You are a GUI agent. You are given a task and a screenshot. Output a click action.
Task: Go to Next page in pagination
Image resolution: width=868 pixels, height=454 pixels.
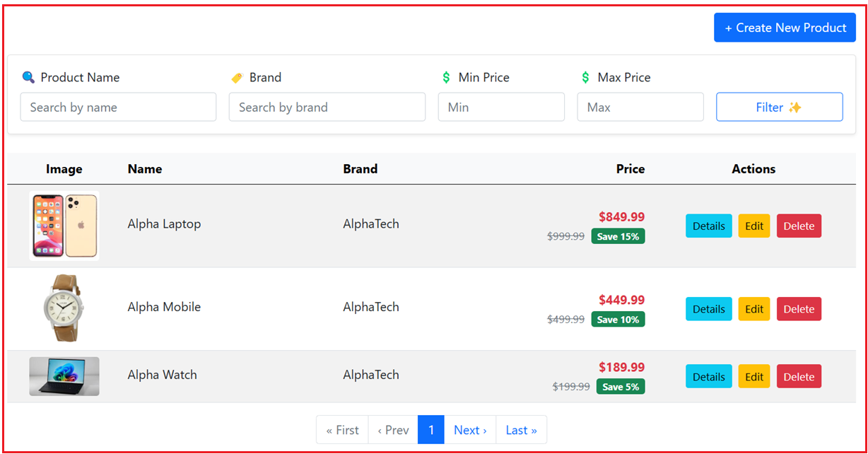(470, 430)
